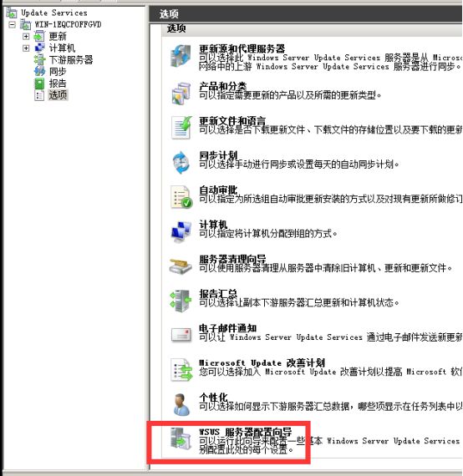The height and width of the screenshot is (476, 463).
Task: Click the 个性化 person icon
Action: (181, 404)
